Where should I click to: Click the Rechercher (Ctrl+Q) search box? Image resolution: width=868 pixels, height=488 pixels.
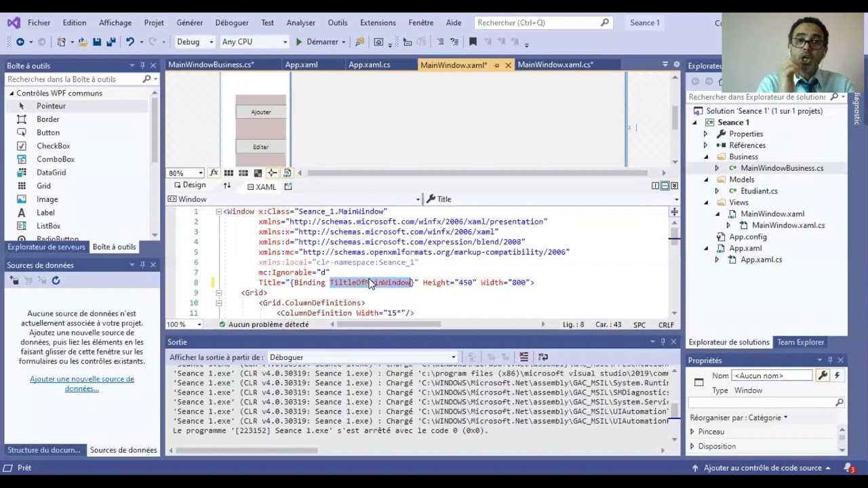pyautogui.click(x=542, y=22)
